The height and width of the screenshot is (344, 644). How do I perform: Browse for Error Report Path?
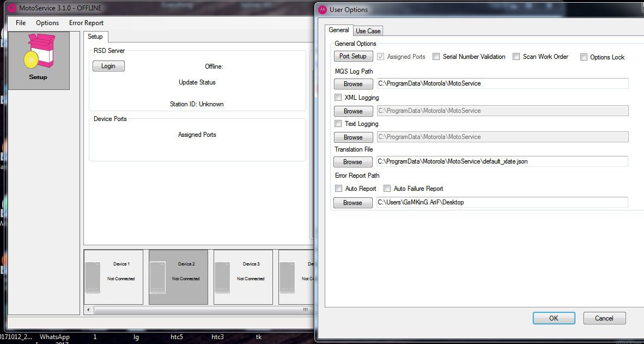point(353,203)
